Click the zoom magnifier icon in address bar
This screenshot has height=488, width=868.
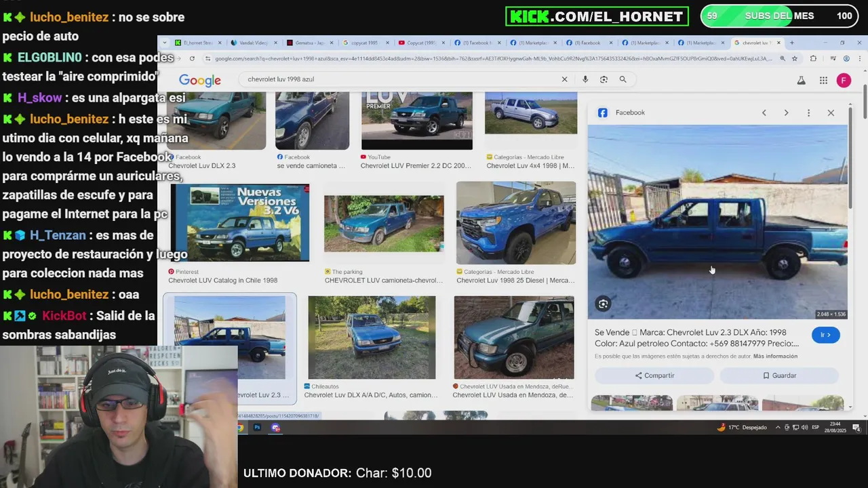coord(783,59)
